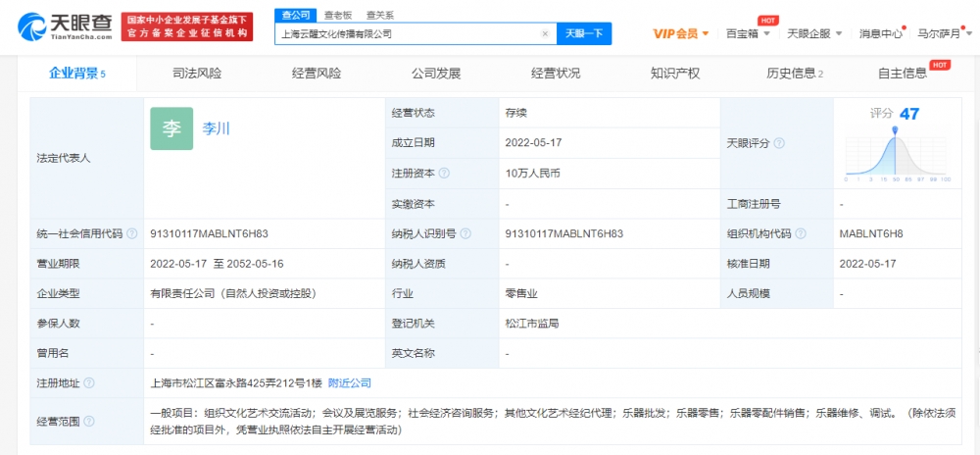Click the help icon beside 天眼评分
This screenshot has height=455, width=980.
click(x=779, y=143)
